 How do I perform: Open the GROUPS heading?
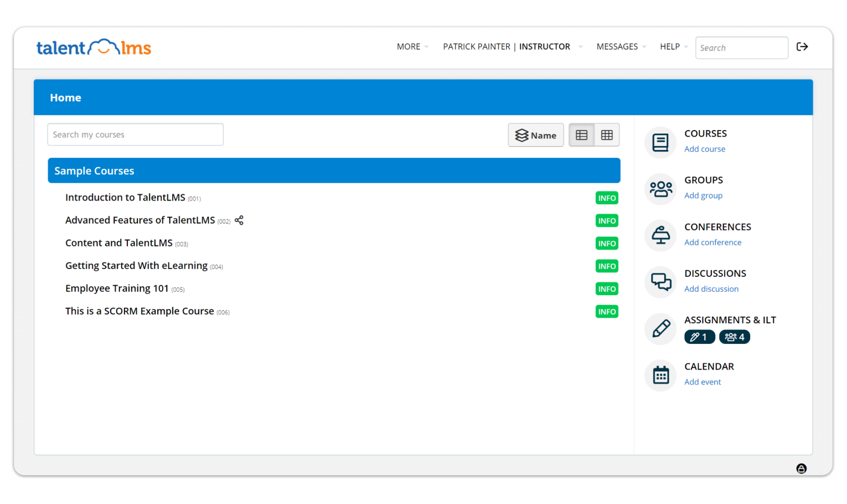pyautogui.click(x=704, y=180)
